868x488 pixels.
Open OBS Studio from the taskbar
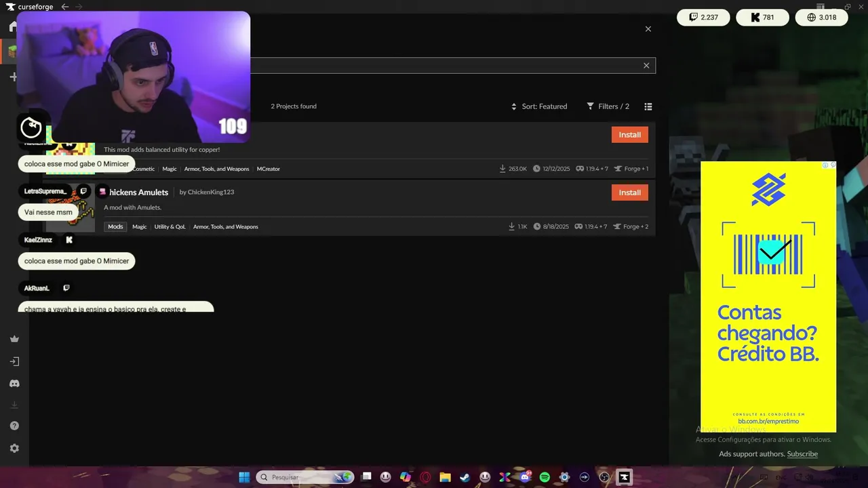pos(604,477)
